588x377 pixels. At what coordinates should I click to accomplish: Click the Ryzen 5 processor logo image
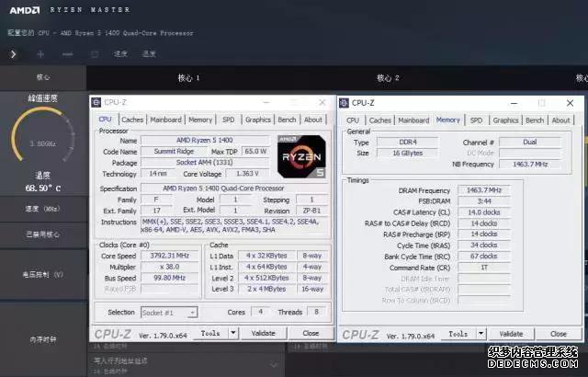(x=301, y=156)
